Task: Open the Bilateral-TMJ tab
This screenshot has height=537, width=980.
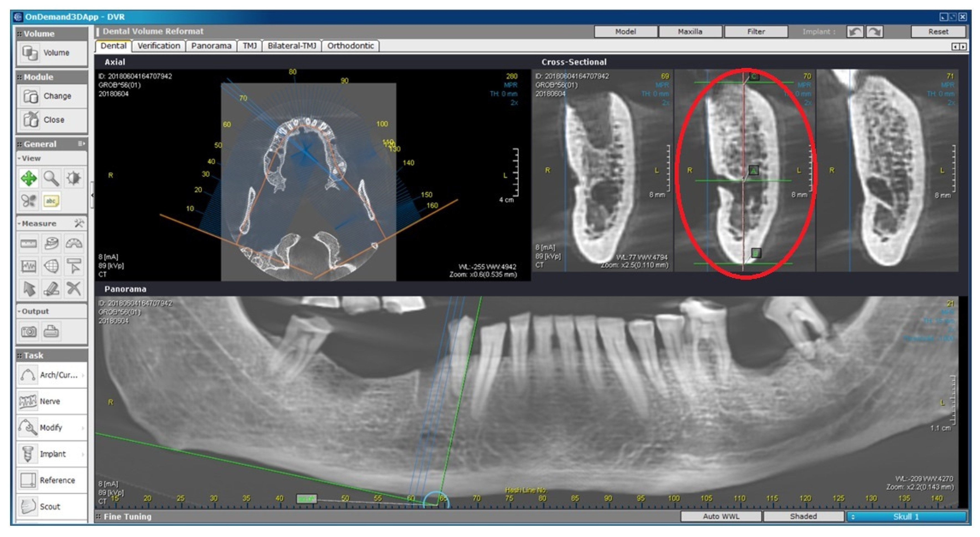Action: (x=292, y=46)
